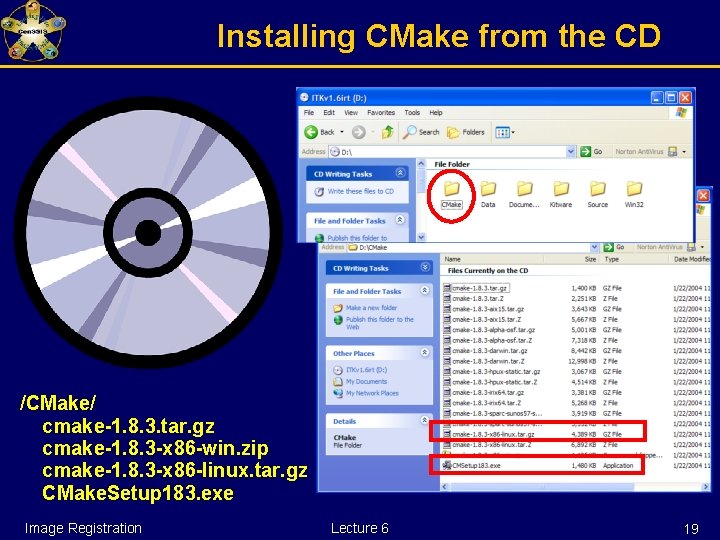720x540 pixels.
Task: Select the Source folder icon
Action: click(597, 195)
